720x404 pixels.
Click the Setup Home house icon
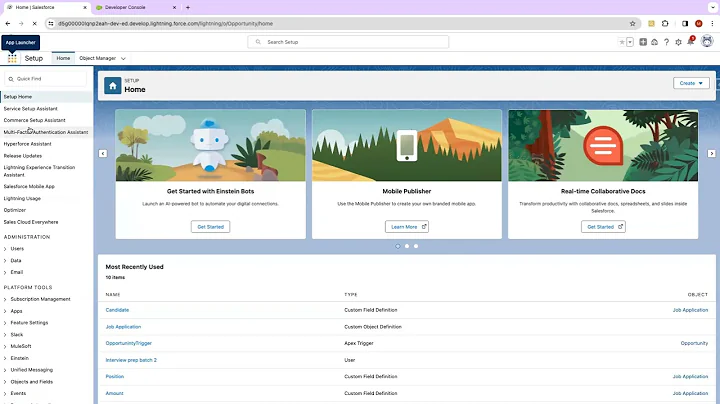pos(112,85)
